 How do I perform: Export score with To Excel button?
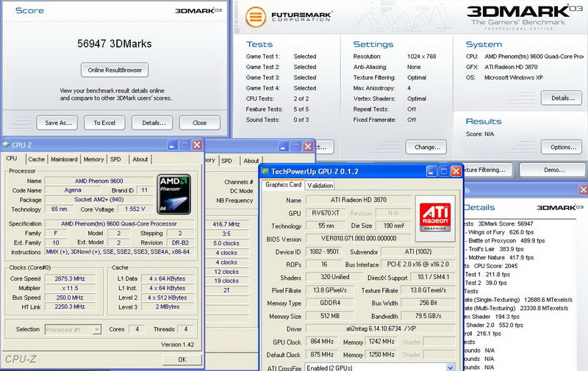click(104, 123)
